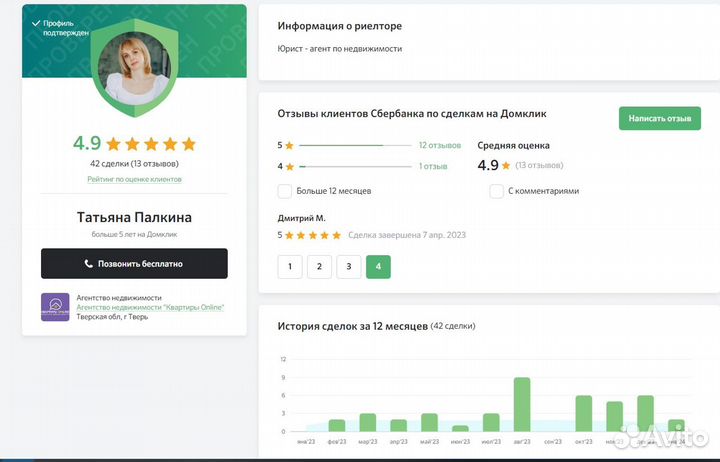Click '42 сделки (13 отзывов)' text
The width and height of the screenshot is (720, 462).
click(134, 163)
